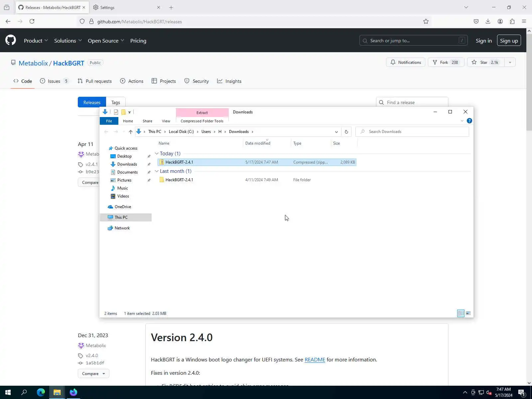Screen dimensions: 532x399
Task: Open Explorer address bar history dropdown
Action: (x=336, y=132)
